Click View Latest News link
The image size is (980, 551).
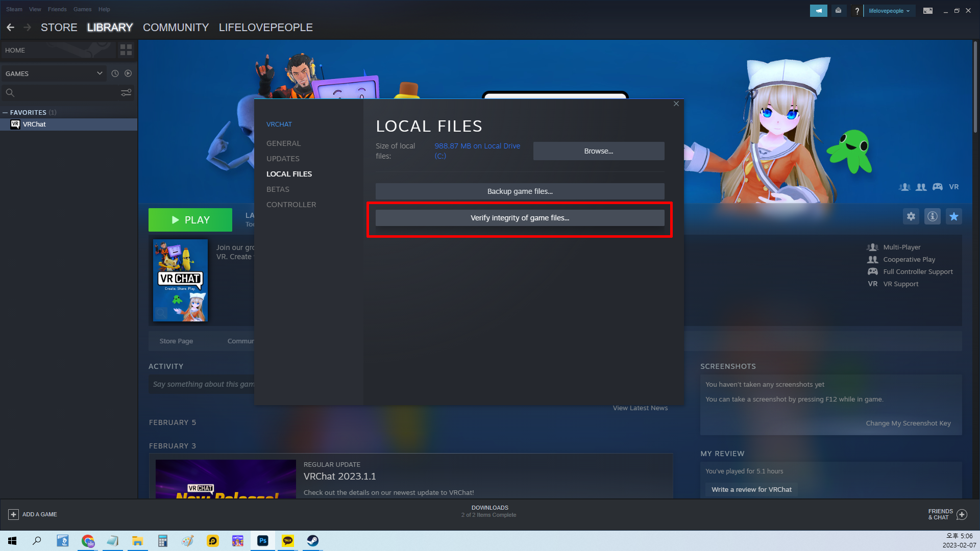click(x=641, y=408)
